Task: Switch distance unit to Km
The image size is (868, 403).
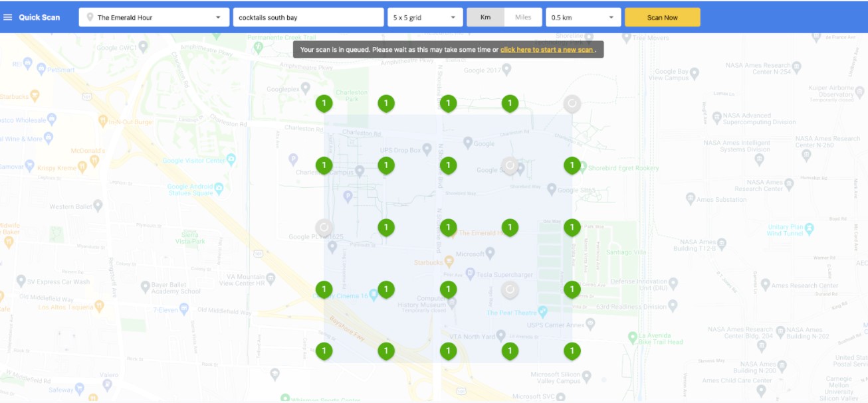Action: (486, 17)
